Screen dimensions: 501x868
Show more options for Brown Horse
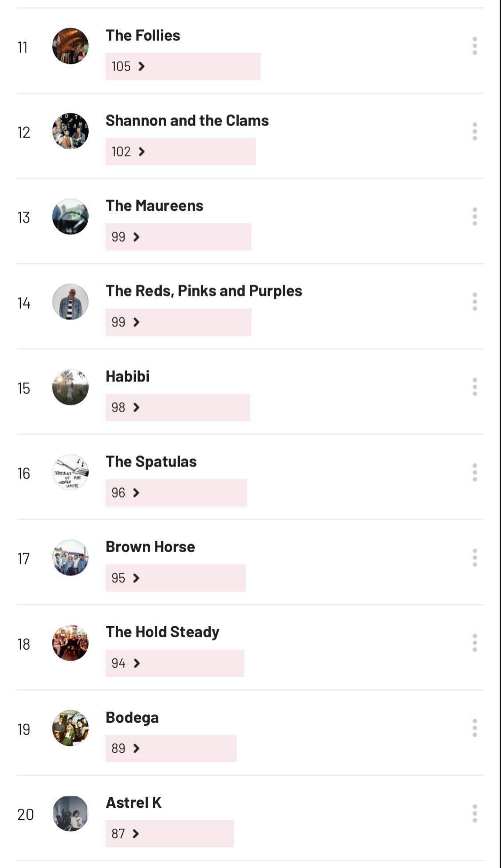point(475,558)
